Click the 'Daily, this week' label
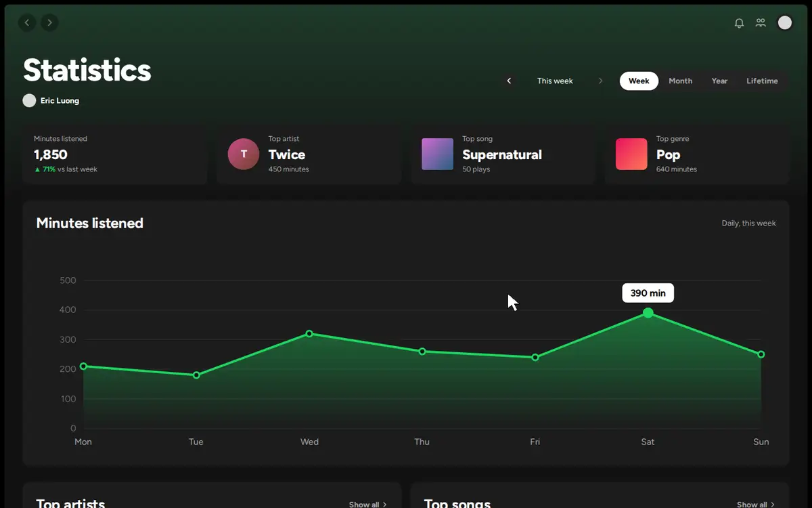 pyautogui.click(x=748, y=223)
